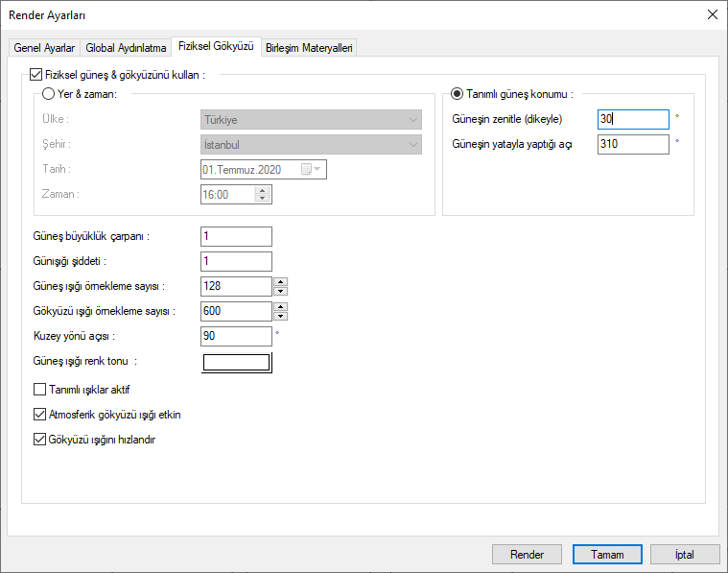Viewport: 728px width, 573px height.
Task: Increase Güneş ışığı örnekleme sayısı value
Action: [x=280, y=282]
